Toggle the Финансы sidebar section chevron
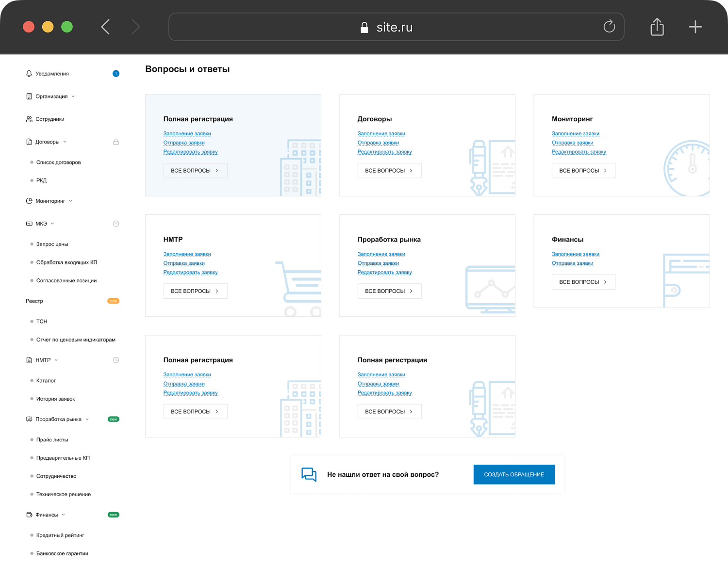Viewport: 728px width, 567px height. pyautogui.click(x=63, y=515)
